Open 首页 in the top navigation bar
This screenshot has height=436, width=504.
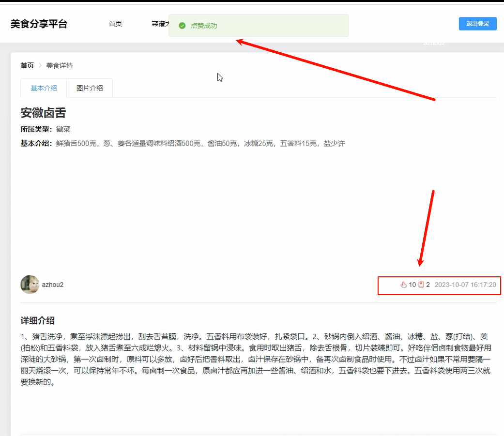[x=115, y=24]
